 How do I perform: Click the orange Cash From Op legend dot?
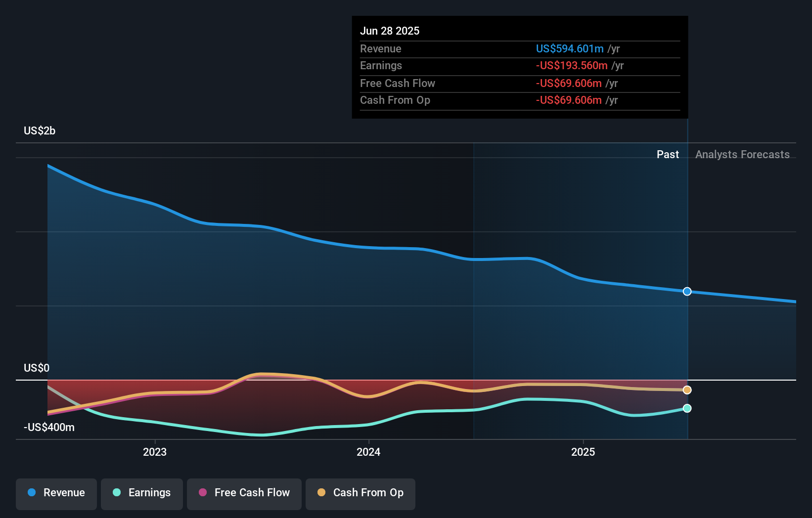[x=321, y=492]
